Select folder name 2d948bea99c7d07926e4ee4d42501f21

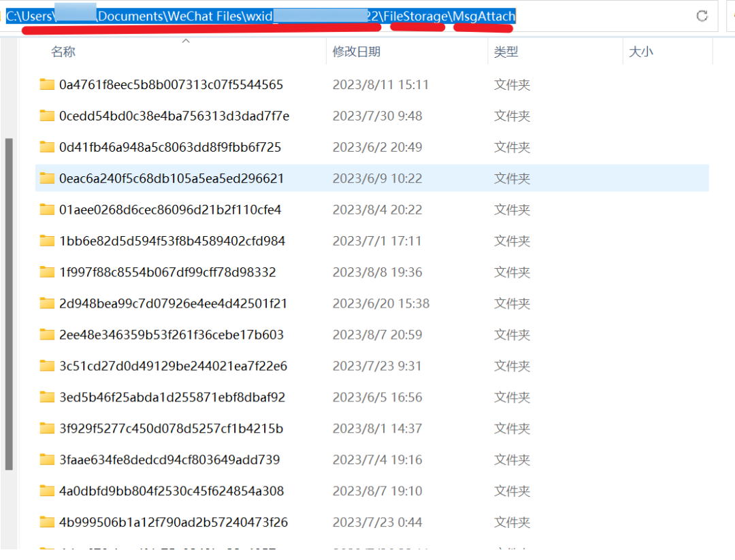coord(173,303)
